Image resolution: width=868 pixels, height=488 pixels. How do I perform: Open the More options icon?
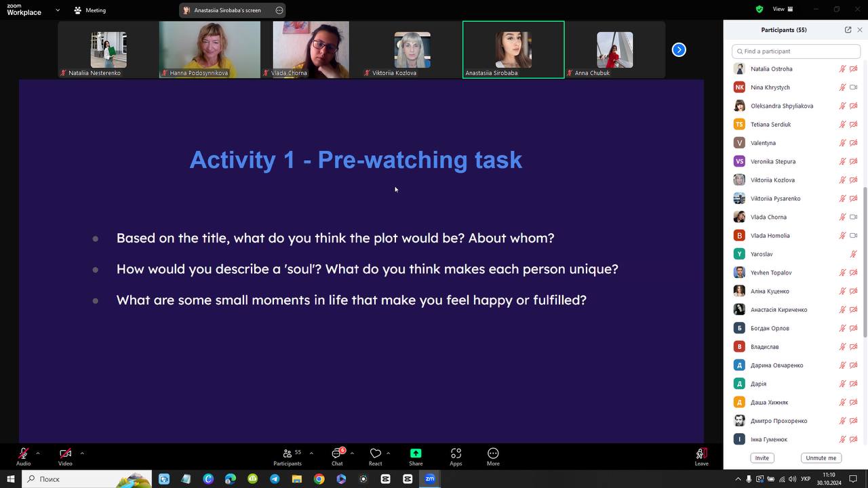pos(493,453)
